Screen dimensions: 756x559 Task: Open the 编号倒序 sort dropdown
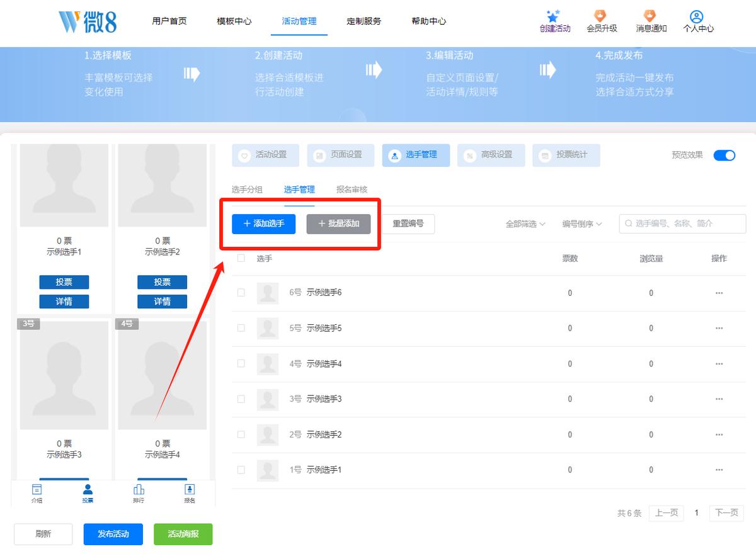pos(582,224)
